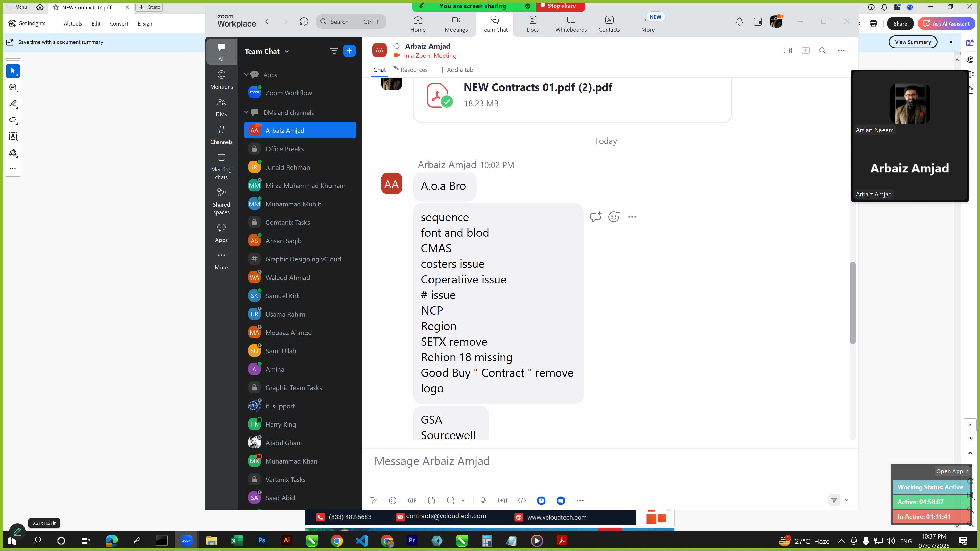The image size is (980, 551).
Task: Open Shared spaces in sidebar
Action: click(x=222, y=202)
